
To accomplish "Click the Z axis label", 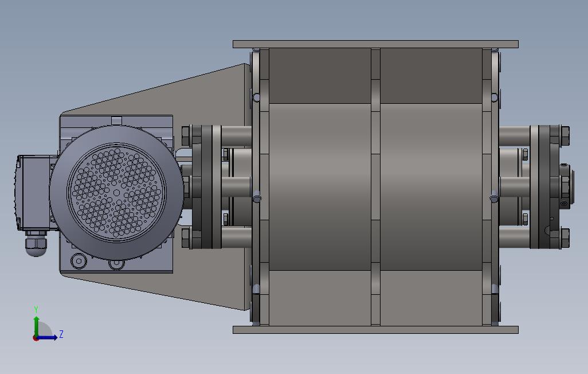I will click(x=61, y=334).
